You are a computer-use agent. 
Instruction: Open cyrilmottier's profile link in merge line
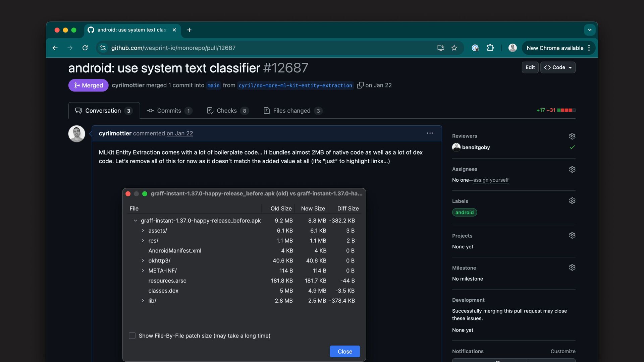pos(128,85)
